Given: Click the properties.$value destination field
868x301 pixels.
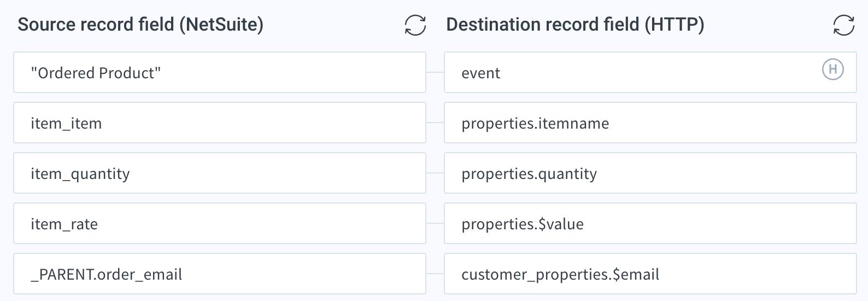Looking at the screenshot, I should pos(650,223).
